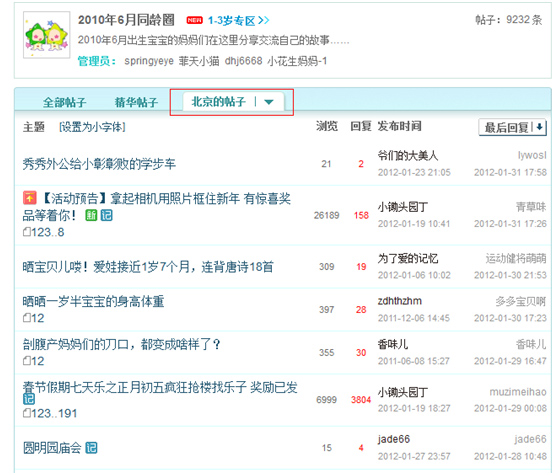Click page icon under 剖腹产妈妈们 post
The image size is (558, 475).
[x=27, y=361]
